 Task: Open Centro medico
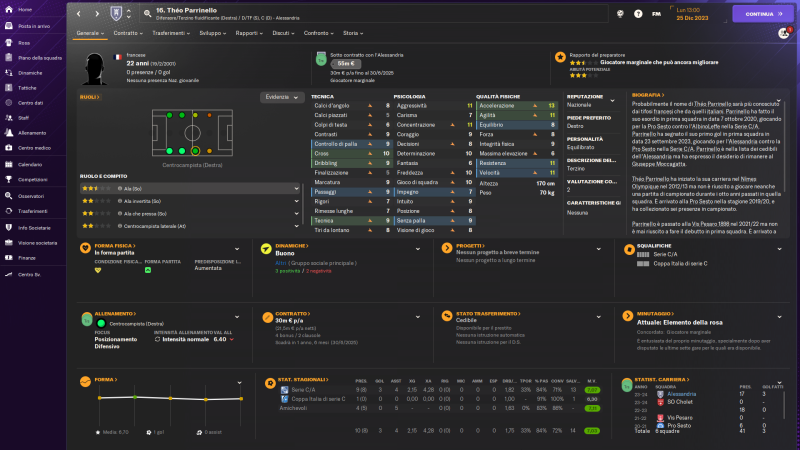click(x=34, y=148)
